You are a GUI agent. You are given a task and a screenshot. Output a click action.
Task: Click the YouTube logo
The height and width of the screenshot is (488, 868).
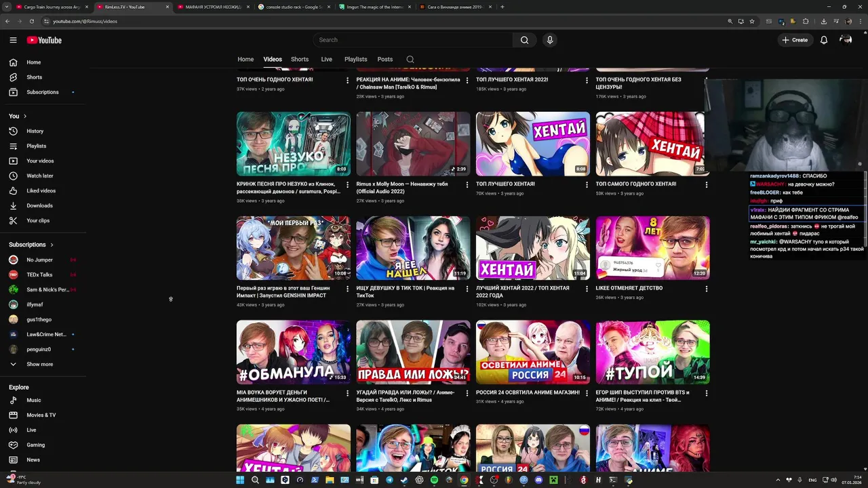[44, 40]
